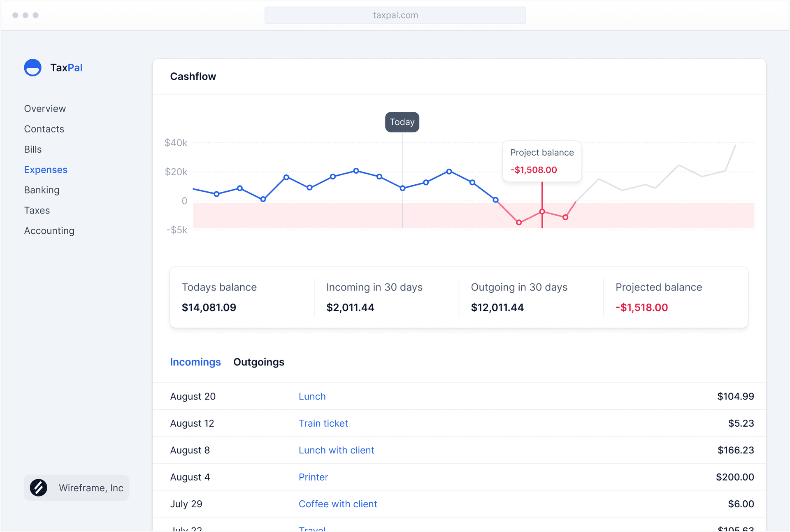This screenshot has height=532, width=790.
Task: Go to the Taxes page
Action: pos(37,210)
